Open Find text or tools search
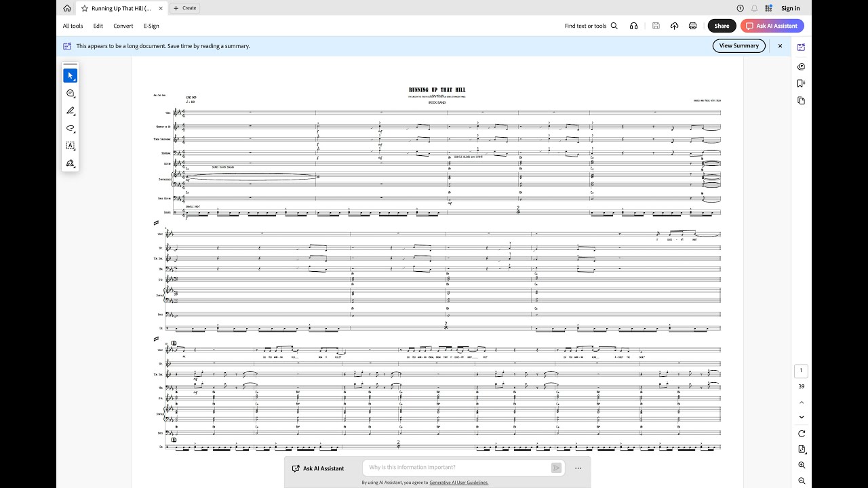Viewport: 868px width, 488px height. 591,26
